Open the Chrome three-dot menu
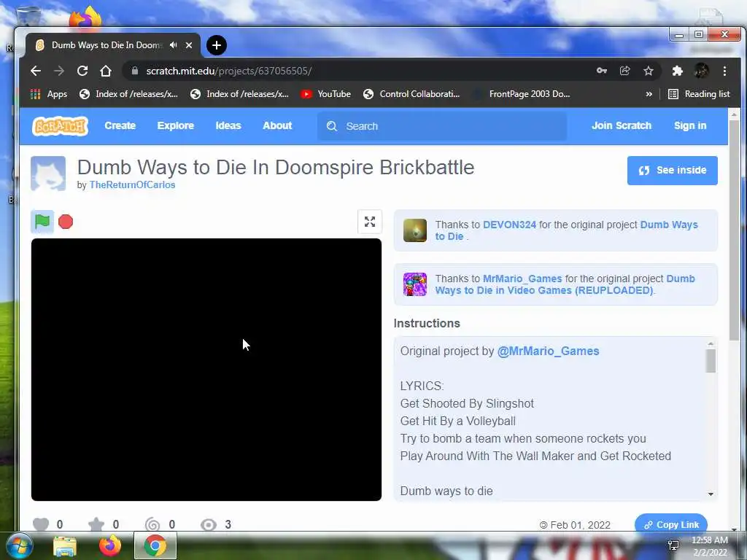The width and height of the screenshot is (747, 560). (724, 71)
